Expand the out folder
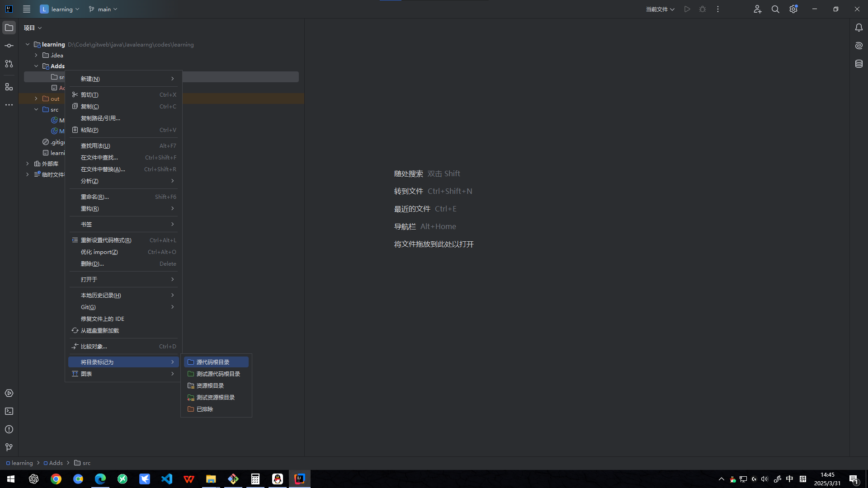 (36, 99)
